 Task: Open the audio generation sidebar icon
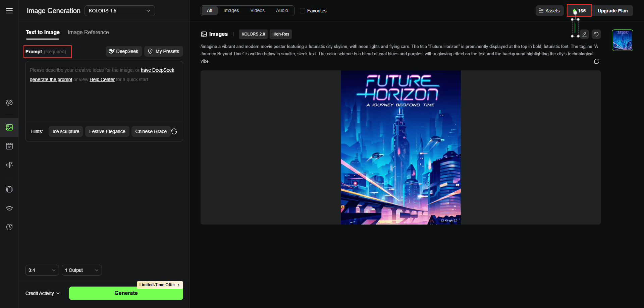coord(9,165)
